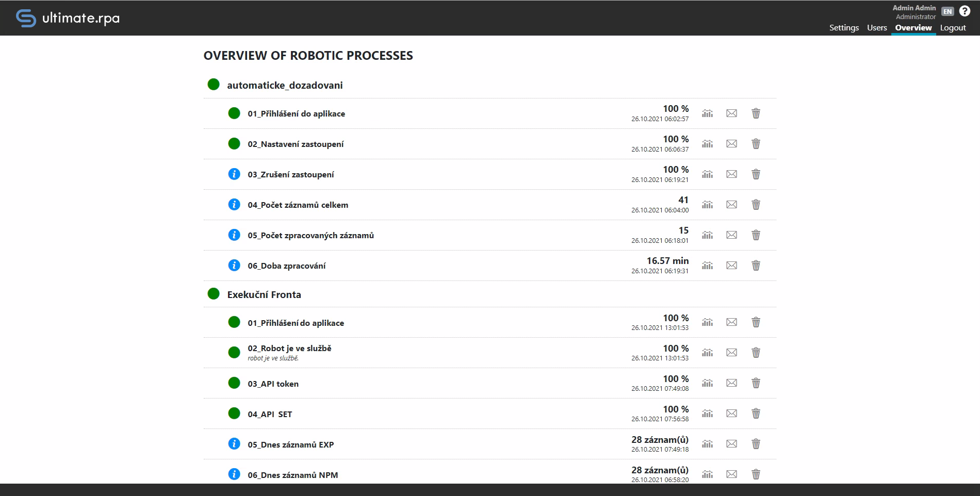Click envelope icon for 04_Počet záznamů celkem
The image size is (980, 496).
(731, 205)
